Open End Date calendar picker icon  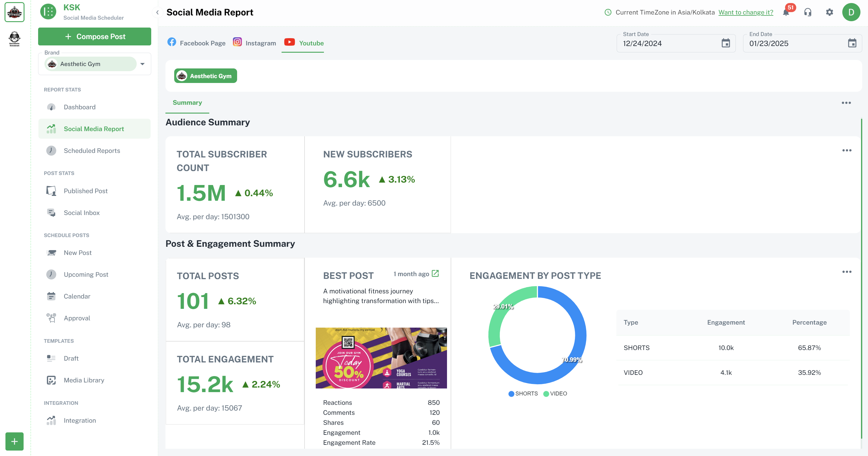[x=852, y=43]
